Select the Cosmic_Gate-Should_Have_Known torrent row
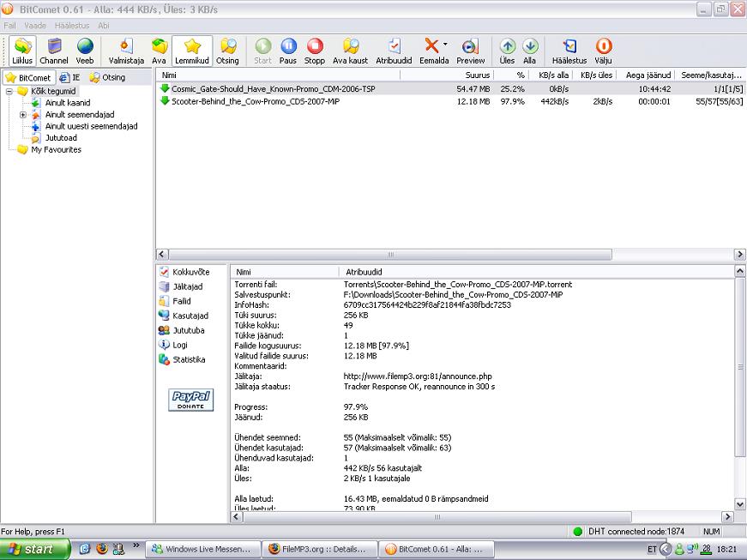 click(450, 88)
